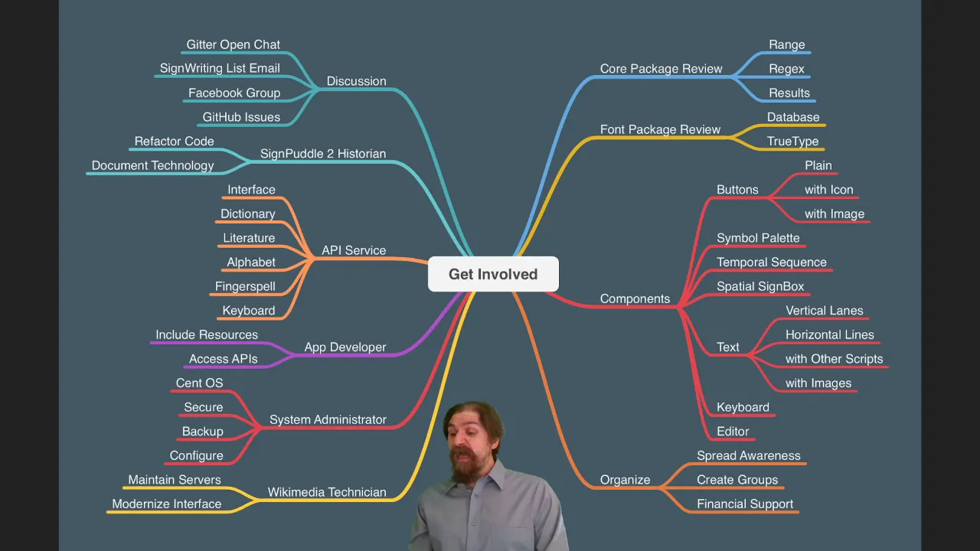
Task: Select the Wikimedia Technician branch
Action: point(327,492)
